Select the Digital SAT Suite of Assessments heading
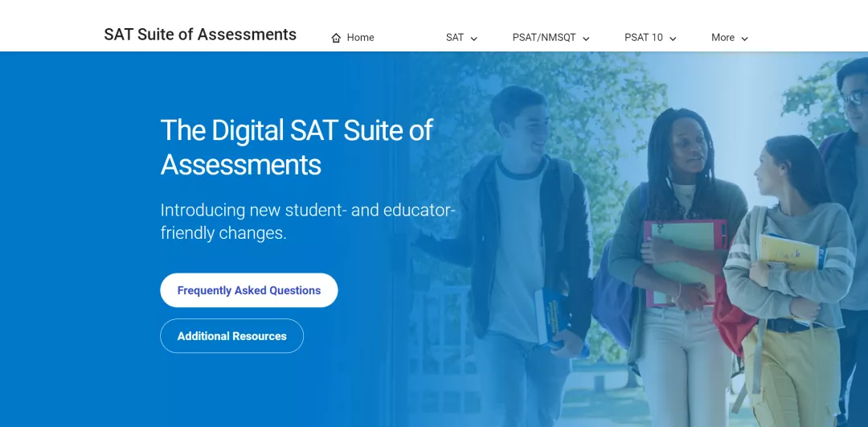This screenshot has width=868, height=427. point(297,147)
